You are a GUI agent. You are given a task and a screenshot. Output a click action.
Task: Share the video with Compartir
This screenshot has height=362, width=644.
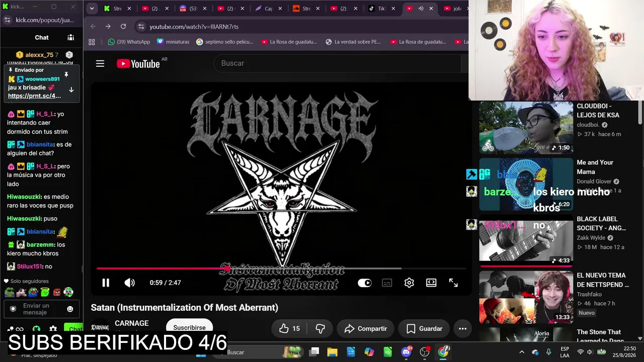pos(366,329)
